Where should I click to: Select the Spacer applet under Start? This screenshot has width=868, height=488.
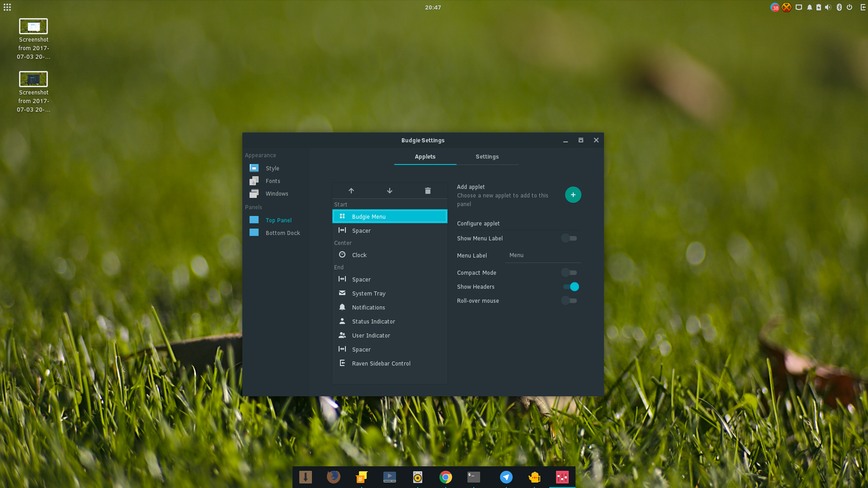coord(390,230)
